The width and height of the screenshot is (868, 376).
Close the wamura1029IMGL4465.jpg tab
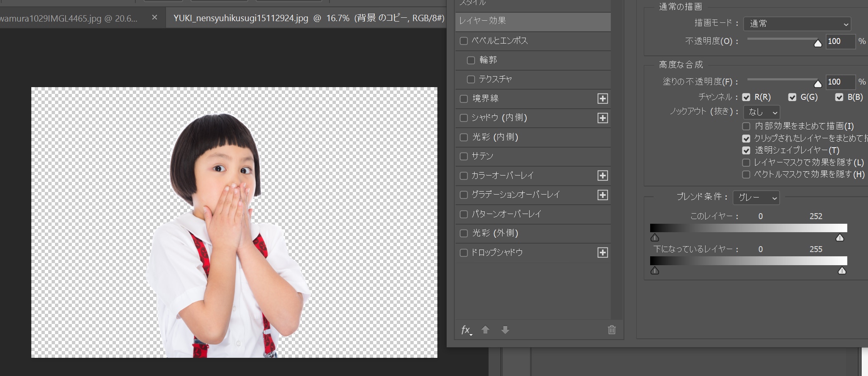[154, 17]
